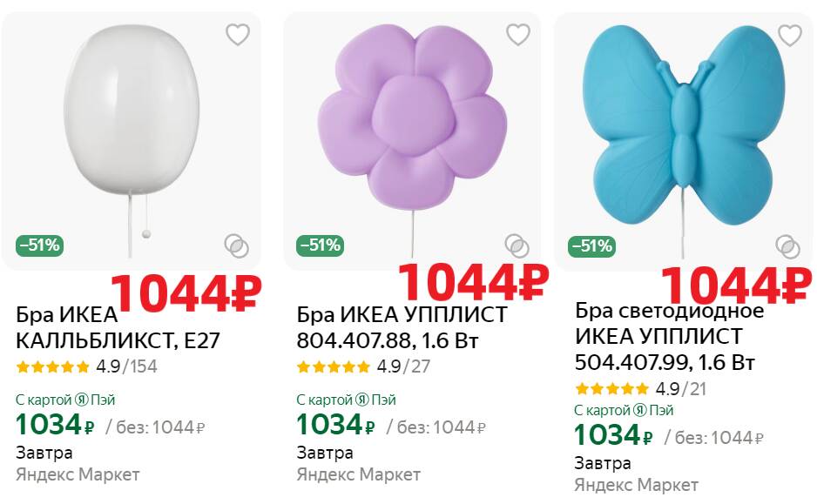Open Бра ИКЕА КАЛЛЬБЛИКСТ, E27 title link
Screen dimensions: 817x504
click(x=118, y=327)
